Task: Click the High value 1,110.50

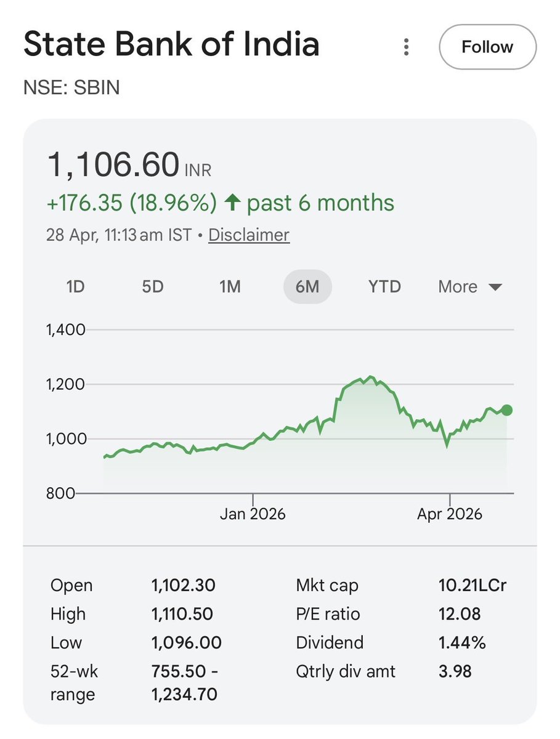Action: [182, 614]
